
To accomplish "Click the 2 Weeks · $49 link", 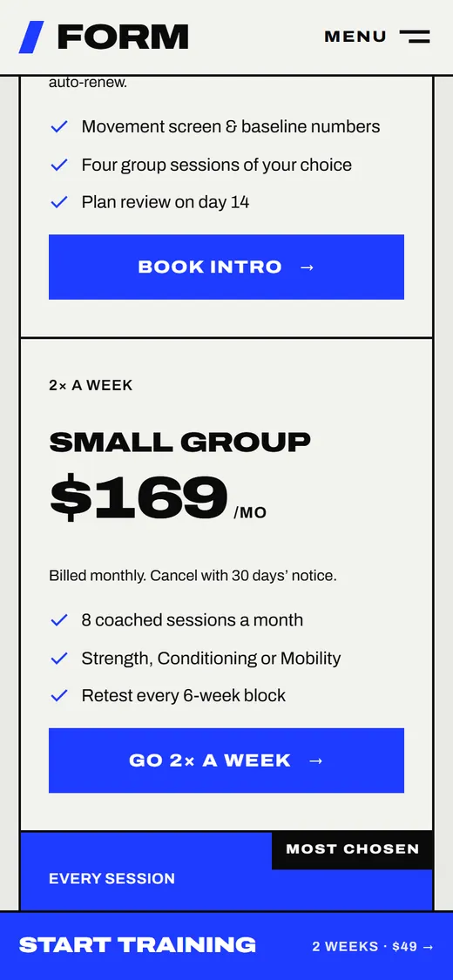I will 372,946.
